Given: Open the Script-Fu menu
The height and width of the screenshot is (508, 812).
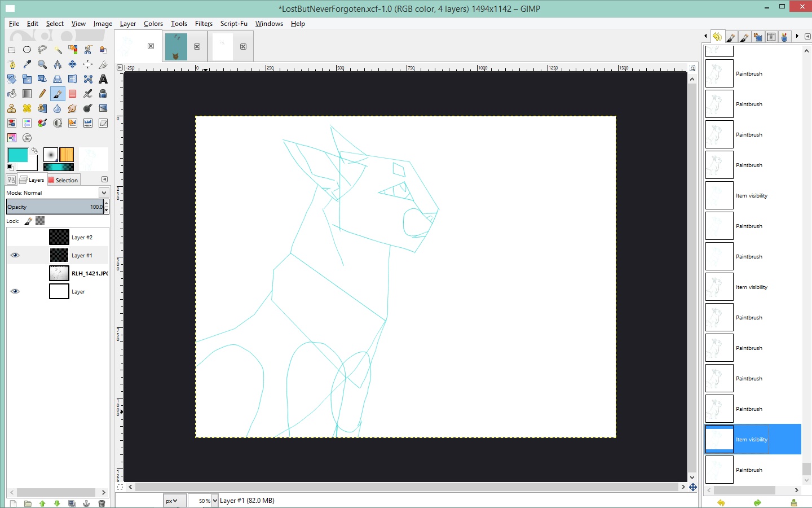Looking at the screenshot, I should pos(233,24).
